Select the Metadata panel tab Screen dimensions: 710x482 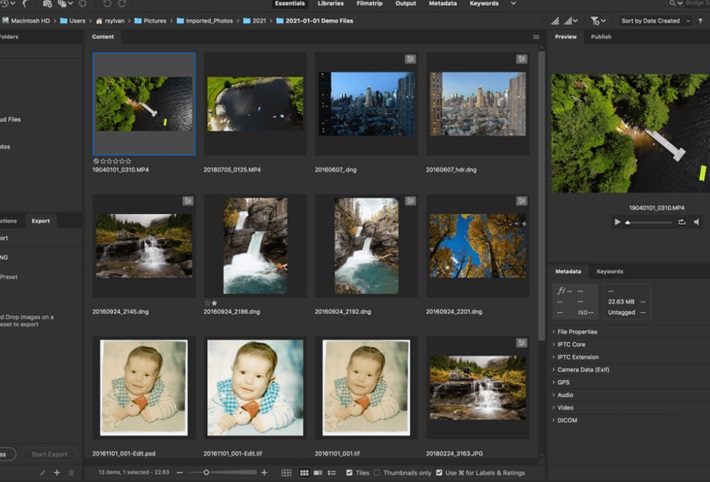[568, 271]
